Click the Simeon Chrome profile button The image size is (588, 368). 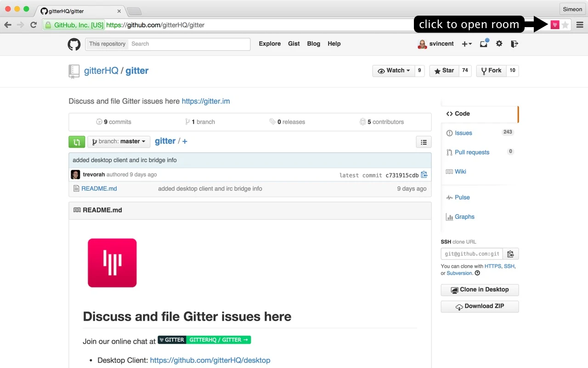572,9
